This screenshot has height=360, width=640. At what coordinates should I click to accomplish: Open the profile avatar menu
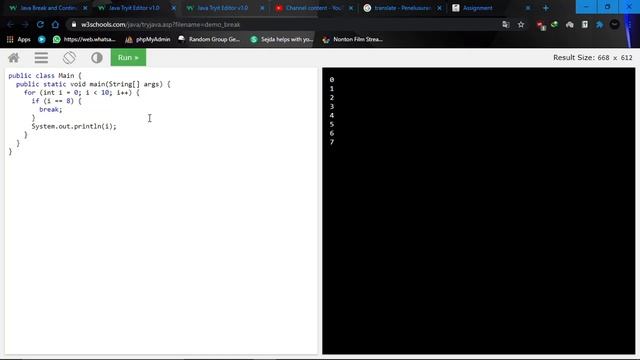[614, 24]
